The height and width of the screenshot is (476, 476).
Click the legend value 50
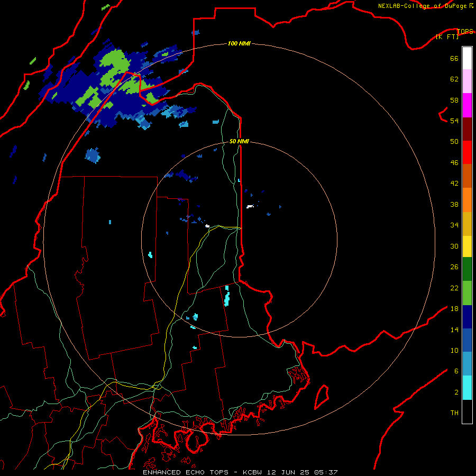(454, 142)
